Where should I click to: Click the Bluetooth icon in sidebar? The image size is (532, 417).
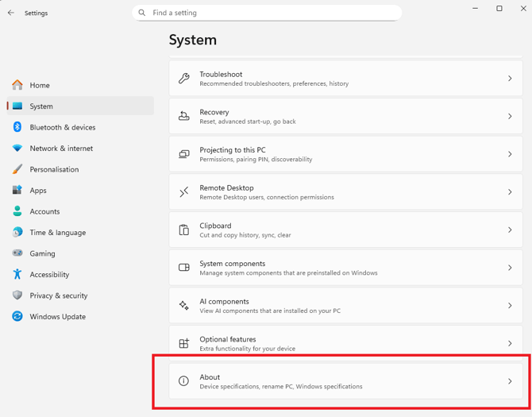pos(17,127)
